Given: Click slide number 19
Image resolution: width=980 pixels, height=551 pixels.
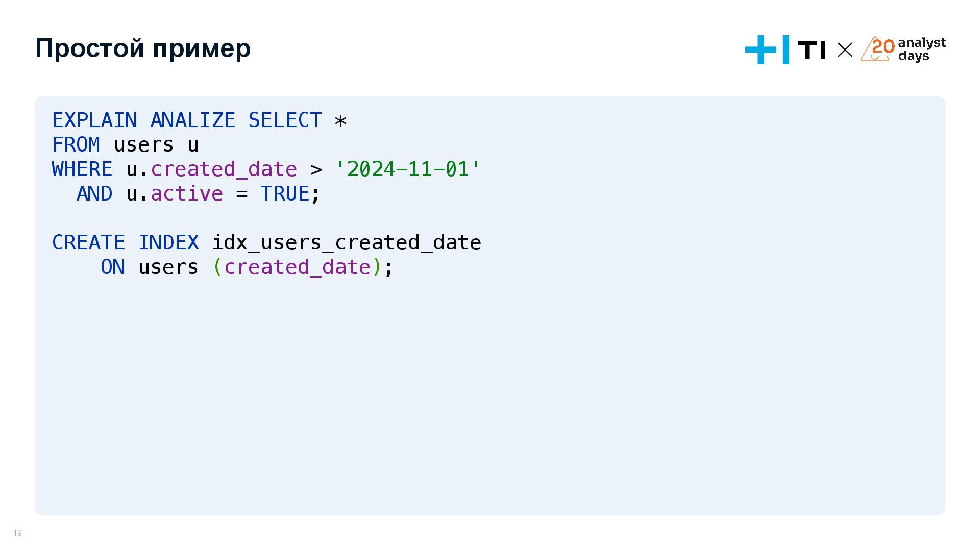Looking at the screenshot, I should [17, 533].
